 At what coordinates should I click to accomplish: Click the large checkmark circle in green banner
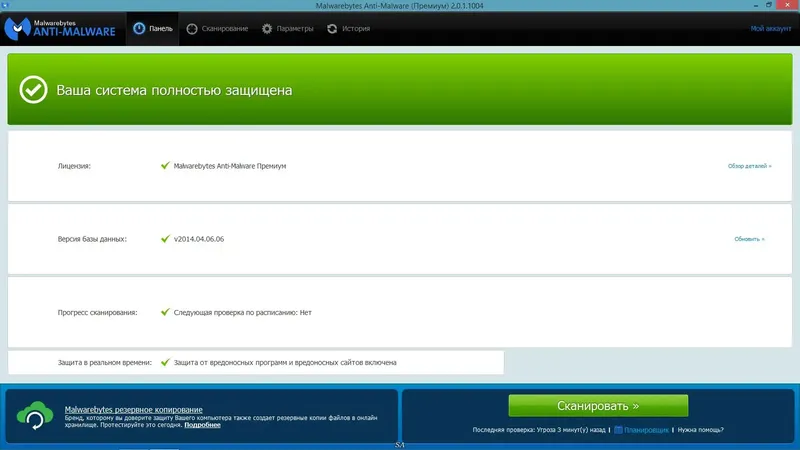[33, 90]
